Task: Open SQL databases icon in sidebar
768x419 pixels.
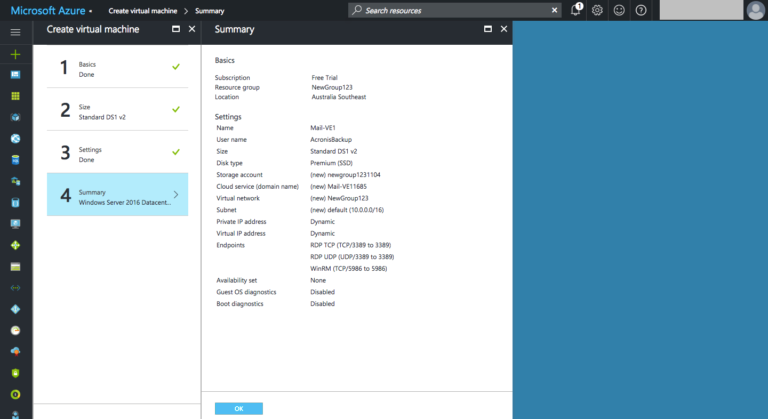Action: click(x=15, y=160)
